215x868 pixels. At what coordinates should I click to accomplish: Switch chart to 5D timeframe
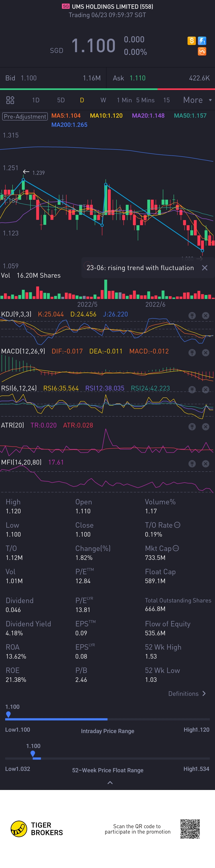61,100
